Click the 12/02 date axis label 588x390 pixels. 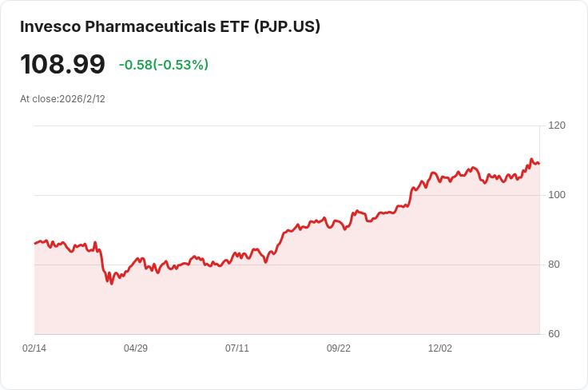click(440, 348)
